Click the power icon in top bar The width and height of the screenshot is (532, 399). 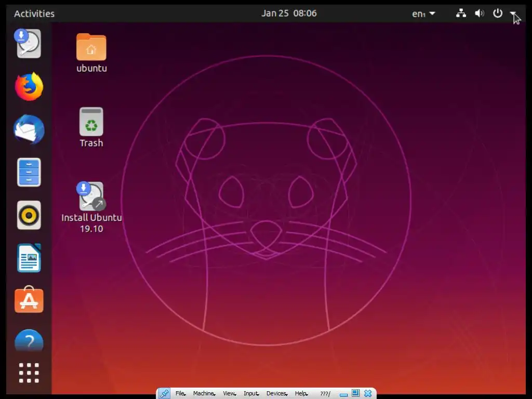click(x=498, y=13)
